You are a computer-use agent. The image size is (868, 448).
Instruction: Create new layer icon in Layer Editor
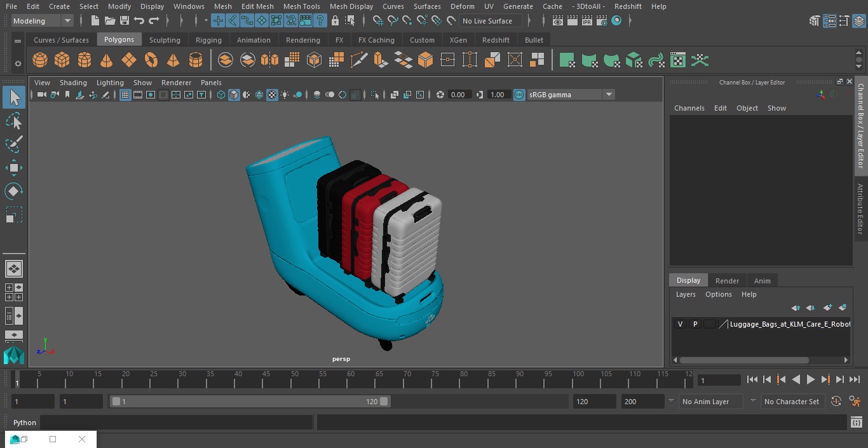(827, 308)
